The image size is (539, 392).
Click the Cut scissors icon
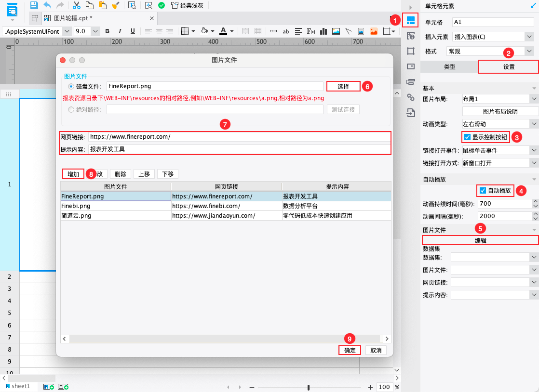[76, 5]
